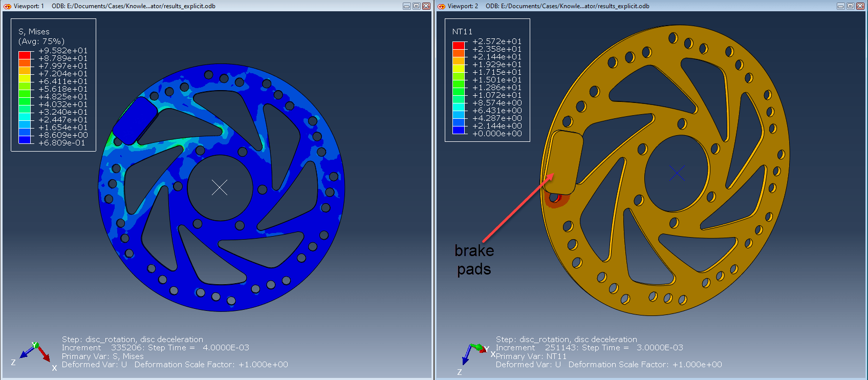This screenshot has width=868, height=380.
Task: Click the dark blue swatch in NT11 legend
Action: (459, 130)
